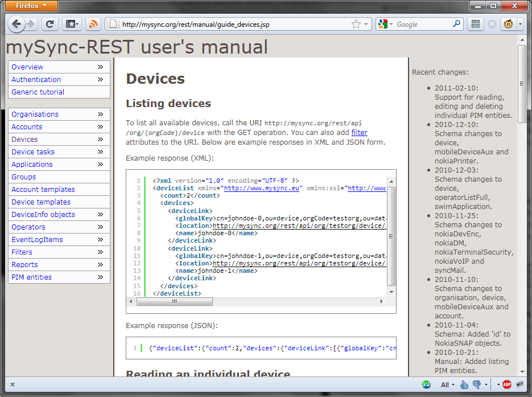Click the xmlns:xsi URL link in code
Viewport: 532px width, 397px height.
coord(367,188)
